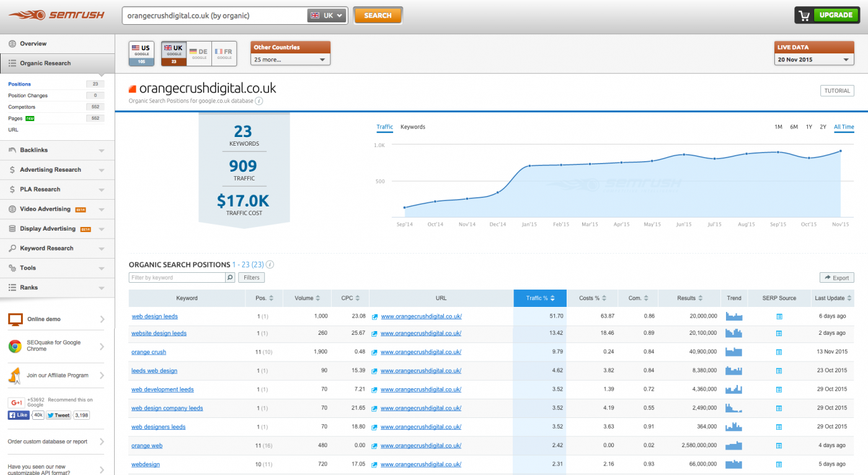Open info icon next to Organic Search Positions
868x475 pixels.
(x=270, y=265)
